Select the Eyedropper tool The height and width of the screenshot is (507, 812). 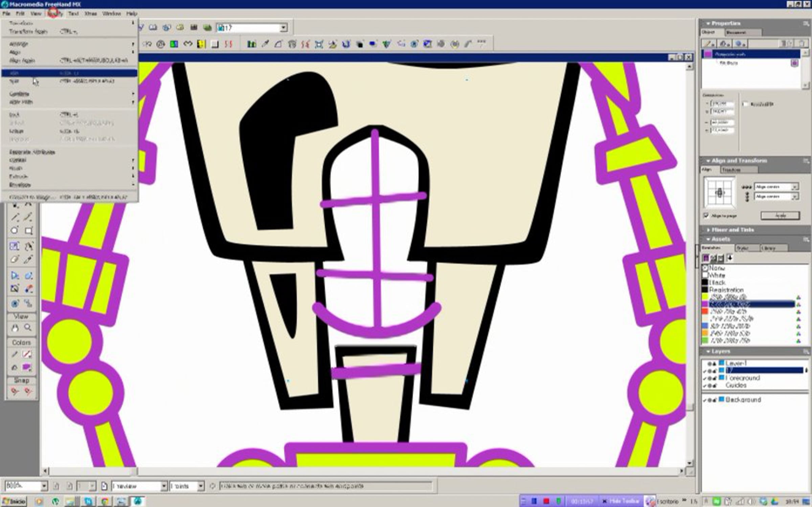coord(28,259)
